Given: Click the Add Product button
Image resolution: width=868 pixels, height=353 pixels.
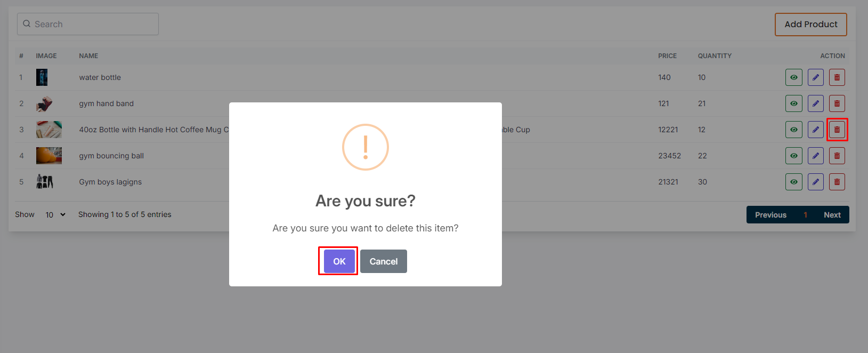Looking at the screenshot, I should pos(810,25).
